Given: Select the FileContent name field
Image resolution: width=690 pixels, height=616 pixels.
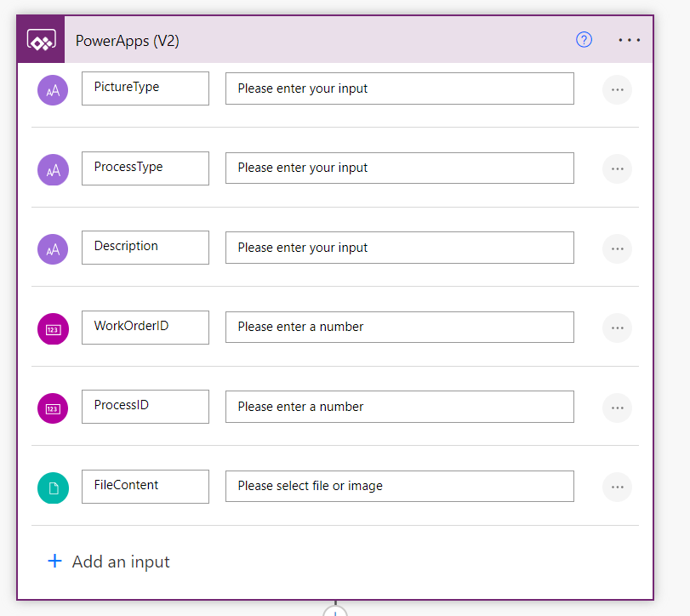Looking at the screenshot, I should click(145, 487).
